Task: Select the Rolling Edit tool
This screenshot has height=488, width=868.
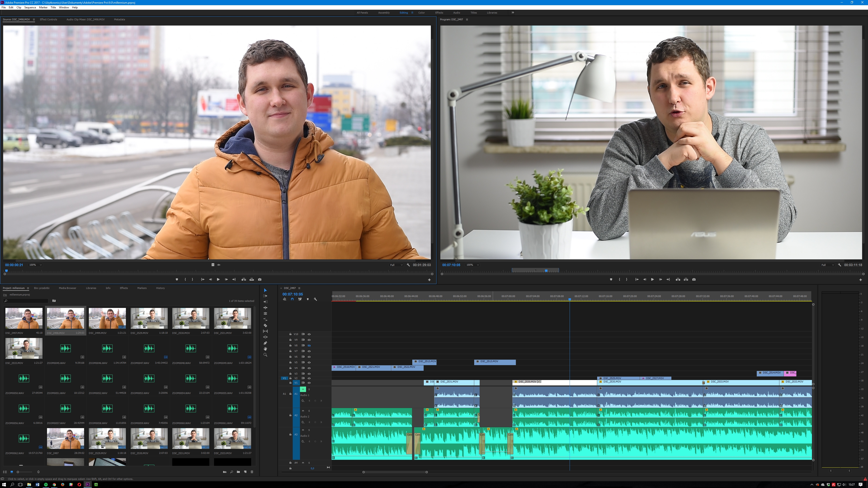Action: pyautogui.click(x=265, y=314)
